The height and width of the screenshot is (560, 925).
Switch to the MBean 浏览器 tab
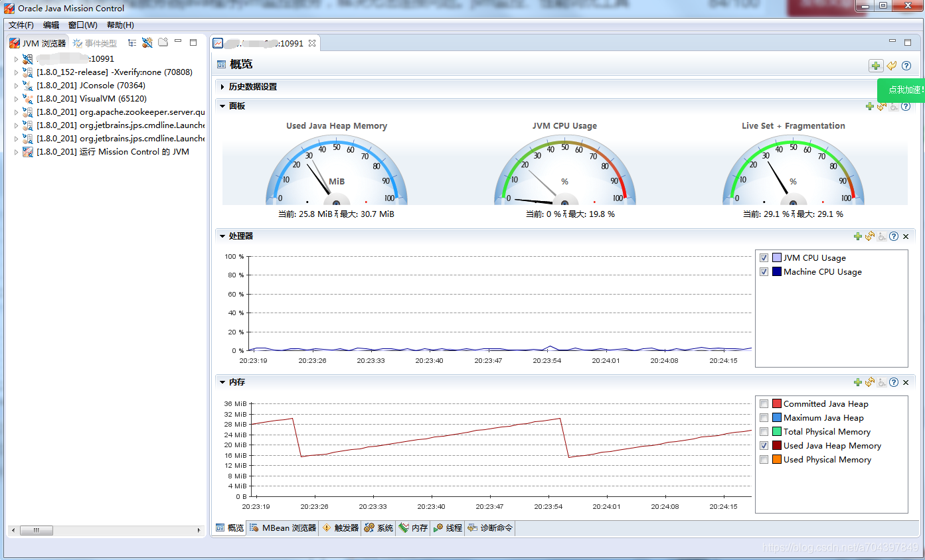[283, 528]
